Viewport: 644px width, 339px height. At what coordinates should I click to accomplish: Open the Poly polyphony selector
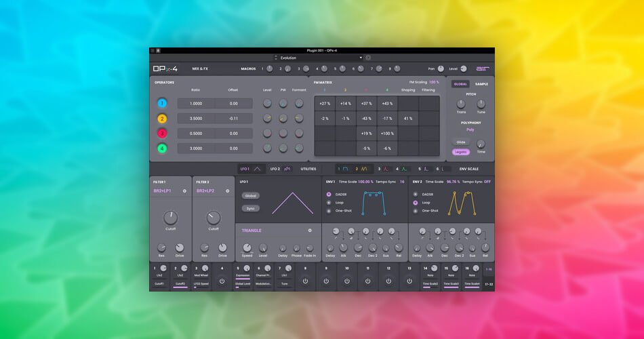(x=470, y=130)
